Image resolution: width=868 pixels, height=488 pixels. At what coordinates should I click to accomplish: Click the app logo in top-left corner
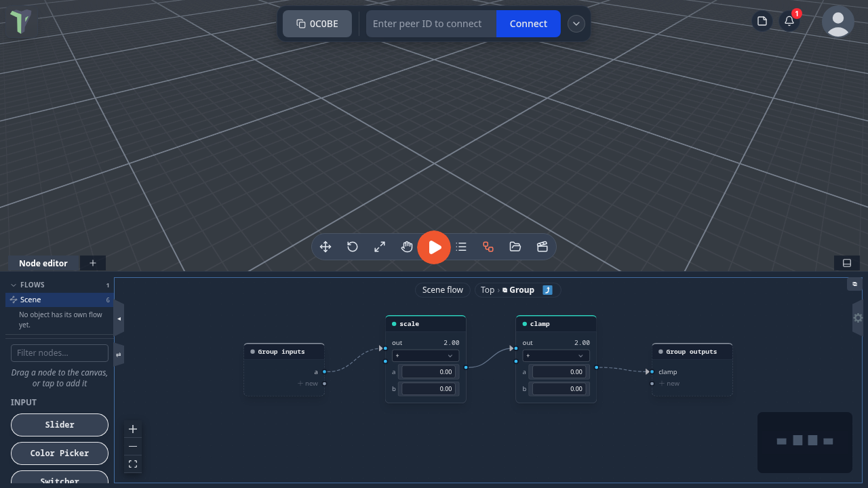click(x=20, y=22)
